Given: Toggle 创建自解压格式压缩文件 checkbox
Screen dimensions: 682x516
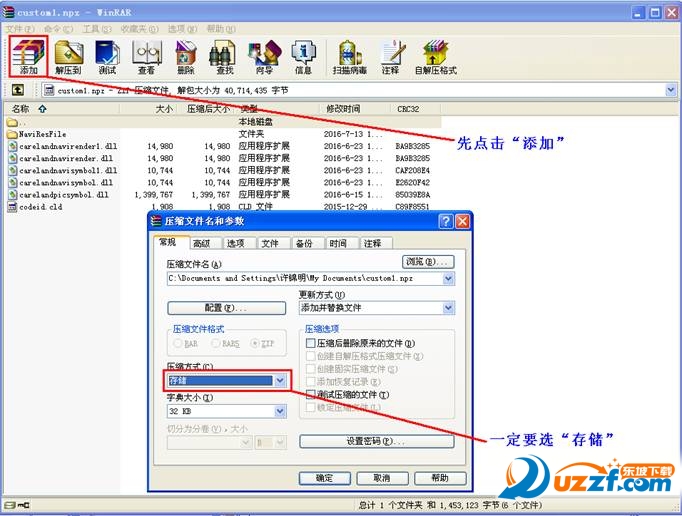Looking at the screenshot, I should tap(310, 356).
